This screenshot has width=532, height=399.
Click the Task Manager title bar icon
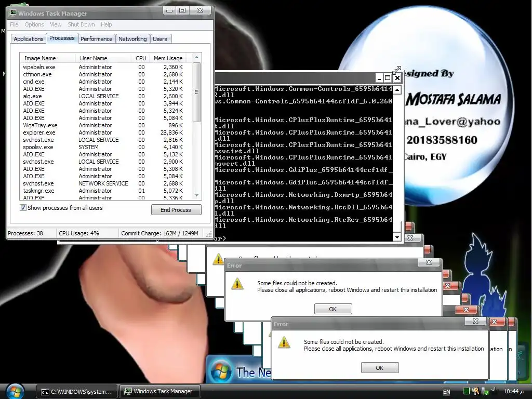coord(13,13)
